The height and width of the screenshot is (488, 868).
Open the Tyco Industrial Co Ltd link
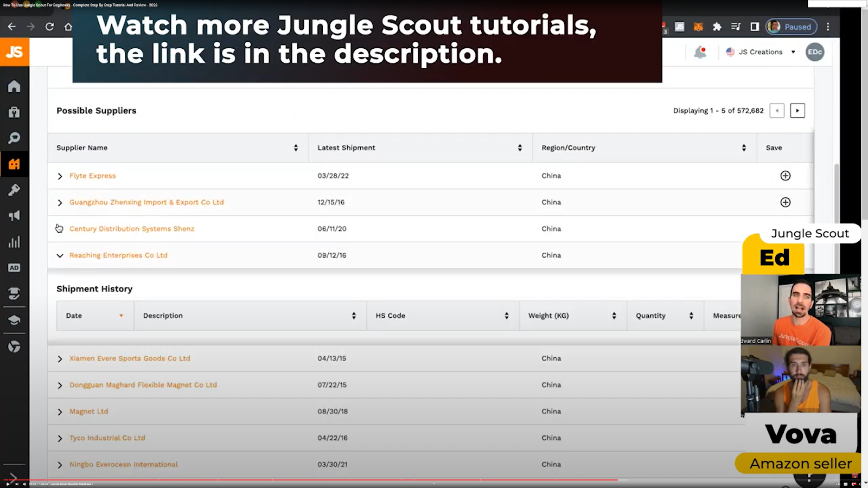(107, 438)
